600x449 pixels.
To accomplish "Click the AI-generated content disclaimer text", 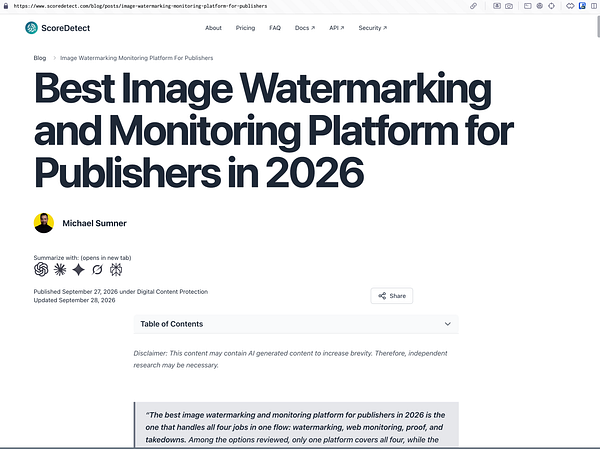I will click(x=290, y=359).
